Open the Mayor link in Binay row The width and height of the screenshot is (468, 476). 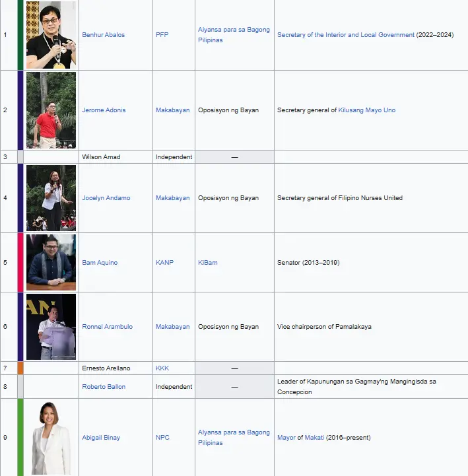click(286, 438)
